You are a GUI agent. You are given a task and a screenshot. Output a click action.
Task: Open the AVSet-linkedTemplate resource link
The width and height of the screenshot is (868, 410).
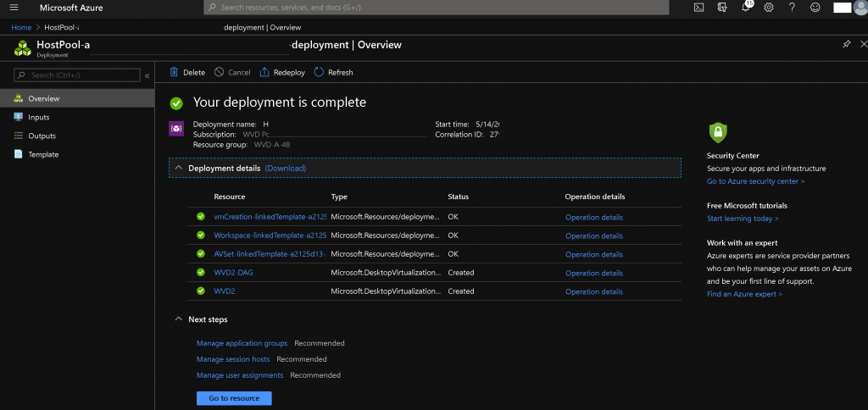270,254
